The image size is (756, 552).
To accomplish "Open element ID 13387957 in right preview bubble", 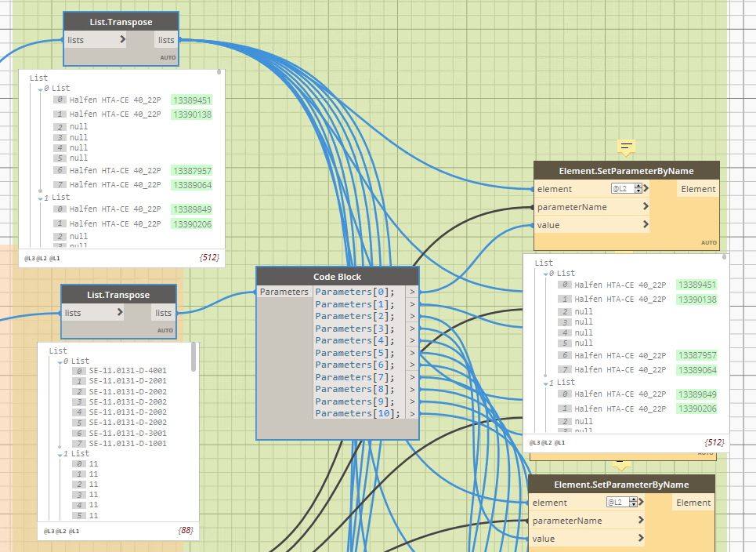I will [696, 355].
